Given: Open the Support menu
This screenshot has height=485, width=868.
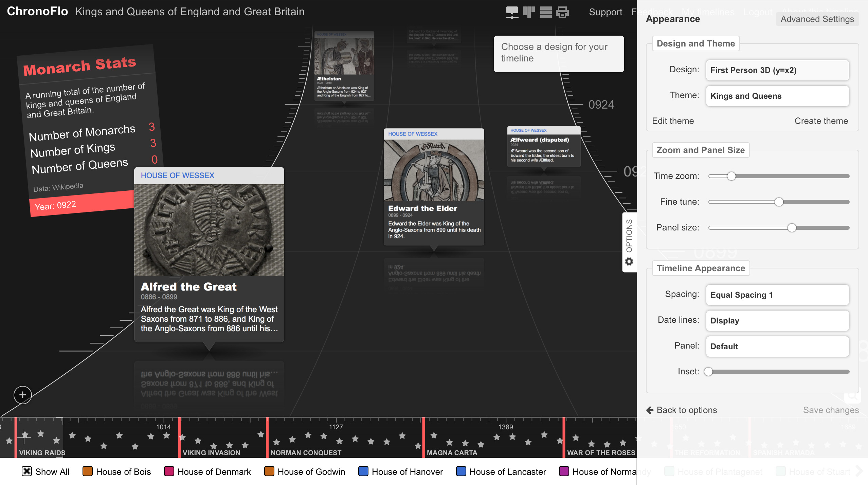Looking at the screenshot, I should pos(605,12).
